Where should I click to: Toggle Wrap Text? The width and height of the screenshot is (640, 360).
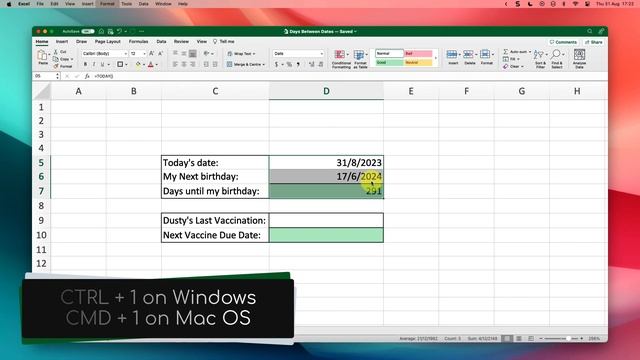[x=241, y=53]
